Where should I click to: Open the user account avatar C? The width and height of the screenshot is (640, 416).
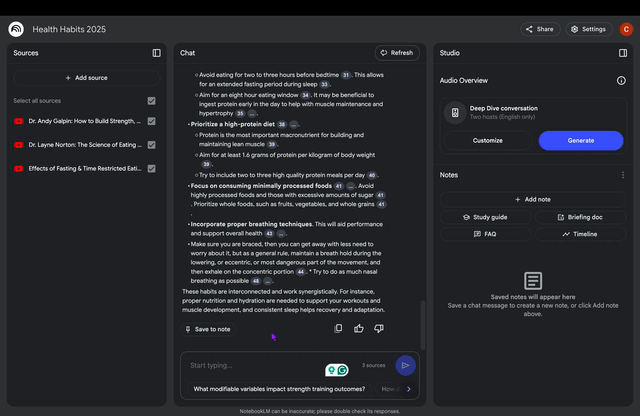[626, 29]
